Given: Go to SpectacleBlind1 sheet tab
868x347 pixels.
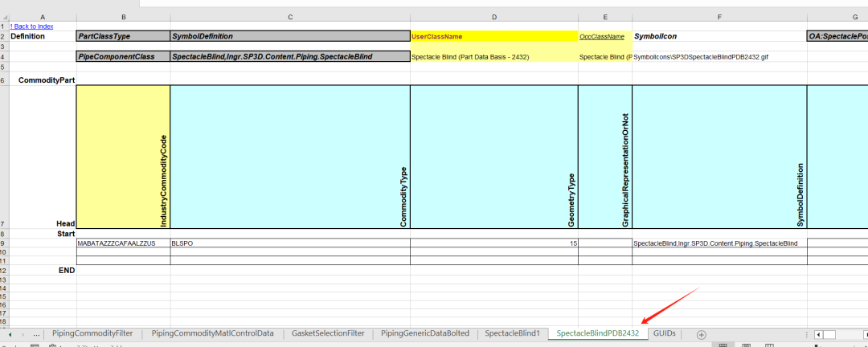Looking at the screenshot, I should coord(512,333).
